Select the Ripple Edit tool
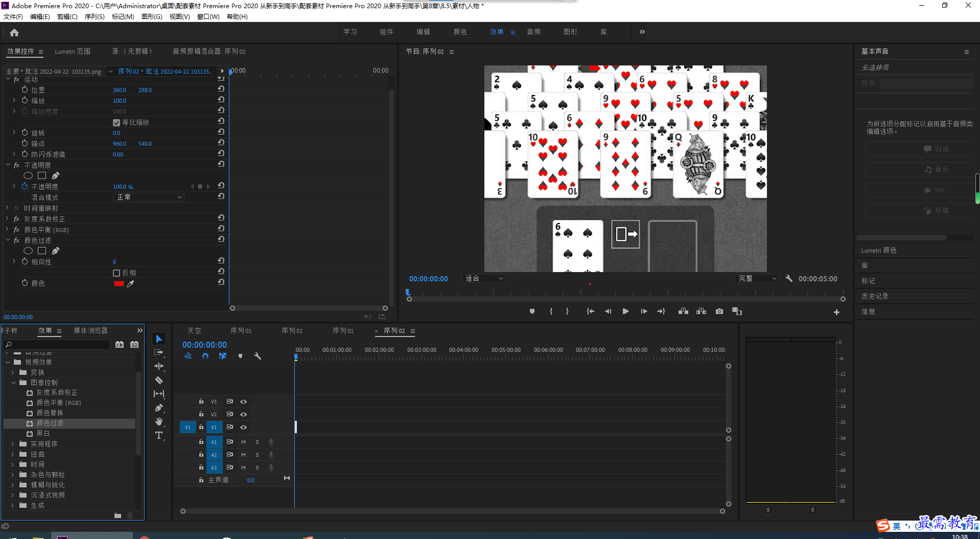 coord(159,366)
